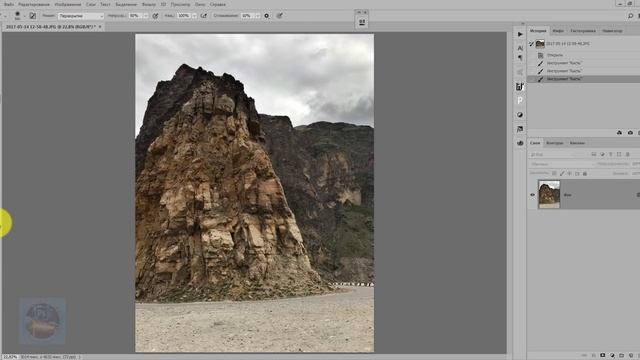
Task: Expand the status bar info arrow
Action: 79,357
